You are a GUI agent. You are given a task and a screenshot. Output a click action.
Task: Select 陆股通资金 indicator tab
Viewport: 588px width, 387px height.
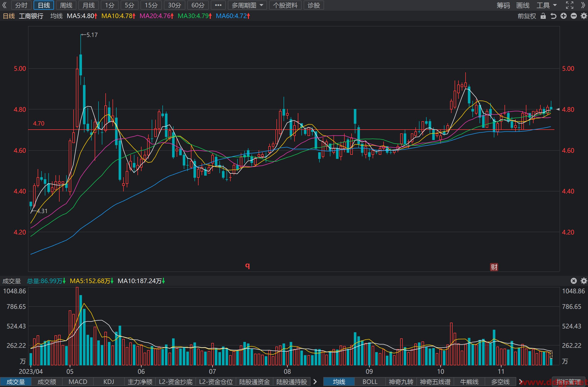point(255,382)
